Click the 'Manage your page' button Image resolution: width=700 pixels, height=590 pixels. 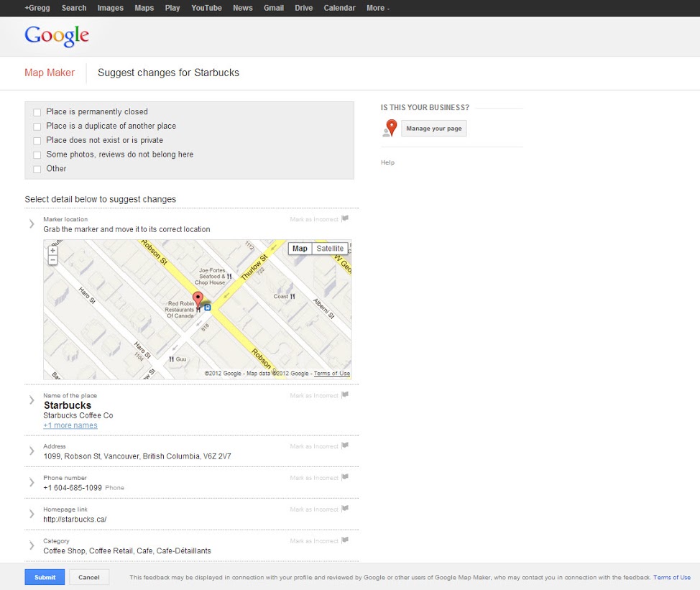[434, 129]
